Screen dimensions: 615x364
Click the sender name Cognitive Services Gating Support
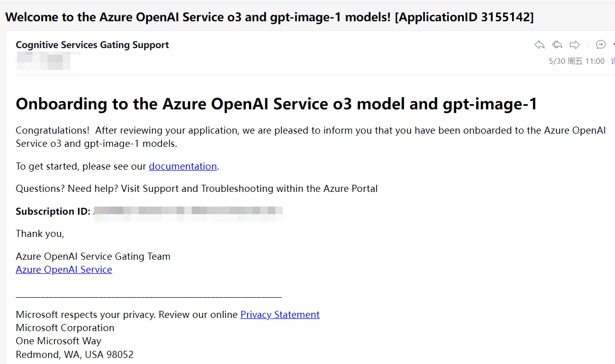(92, 45)
